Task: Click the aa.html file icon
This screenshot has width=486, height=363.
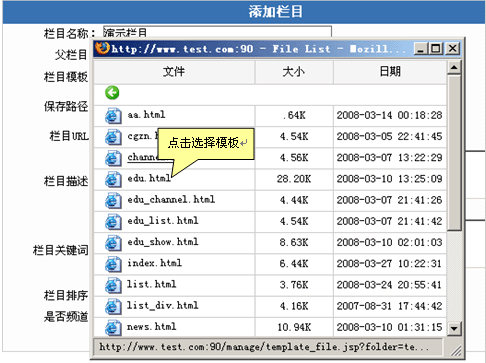Action: [x=113, y=116]
